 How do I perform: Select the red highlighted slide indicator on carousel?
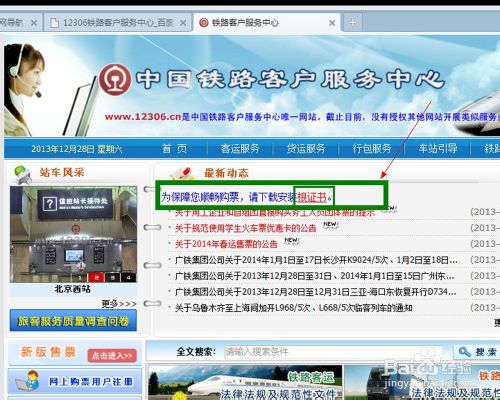tap(97, 277)
